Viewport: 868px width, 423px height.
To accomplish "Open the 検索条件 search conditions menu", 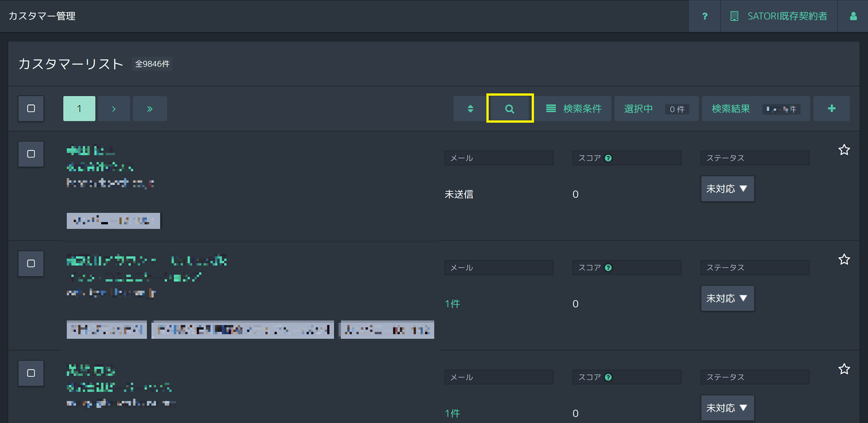I will click(x=574, y=108).
